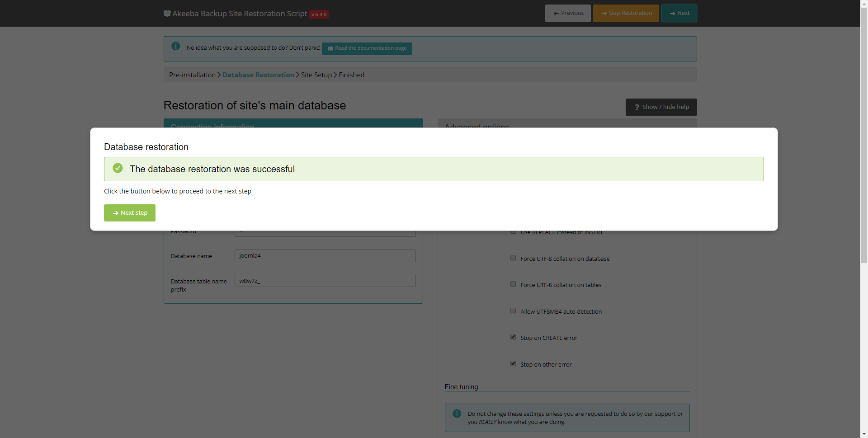Uncheck Stop on other error
868x438 pixels.
(513, 364)
